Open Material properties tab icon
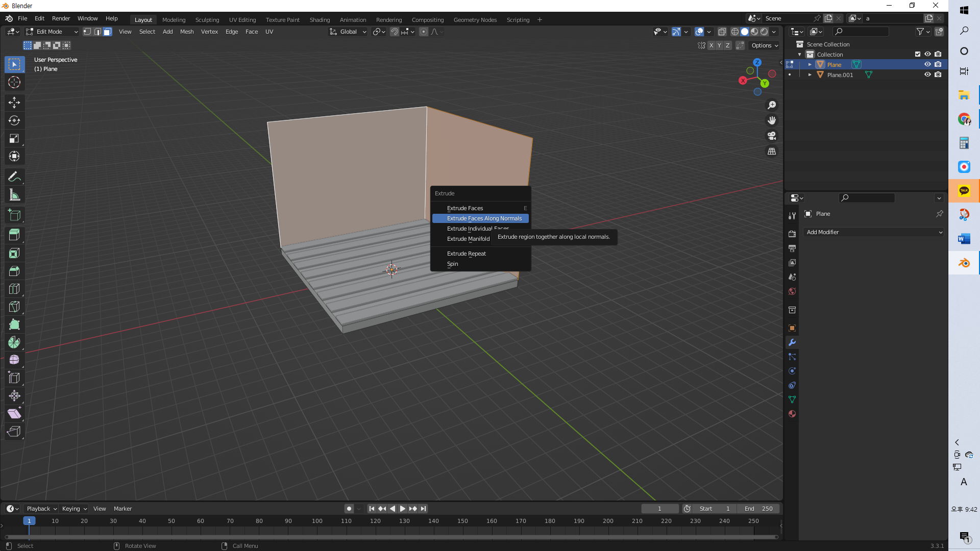The width and height of the screenshot is (980, 551). click(x=792, y=414)
